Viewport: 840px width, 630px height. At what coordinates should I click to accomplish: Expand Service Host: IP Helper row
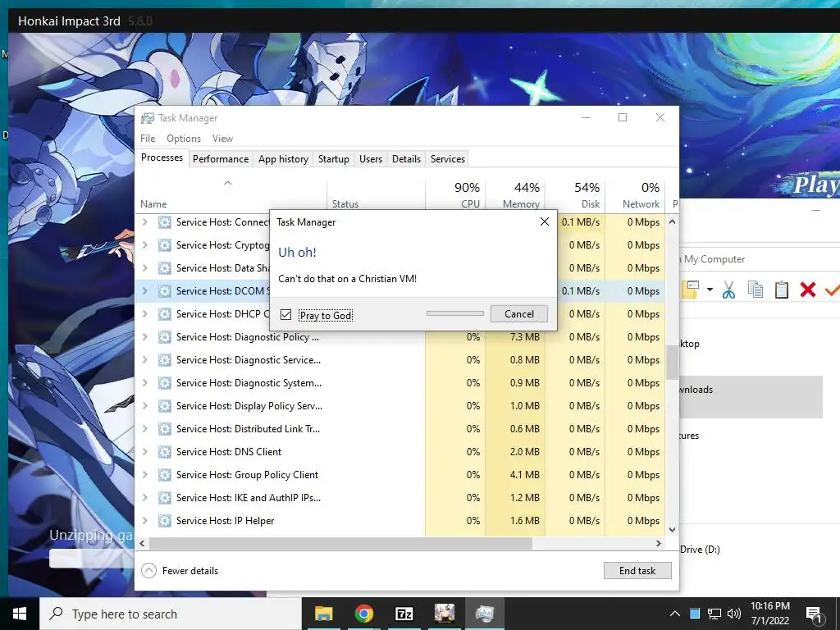click(144, 521)
